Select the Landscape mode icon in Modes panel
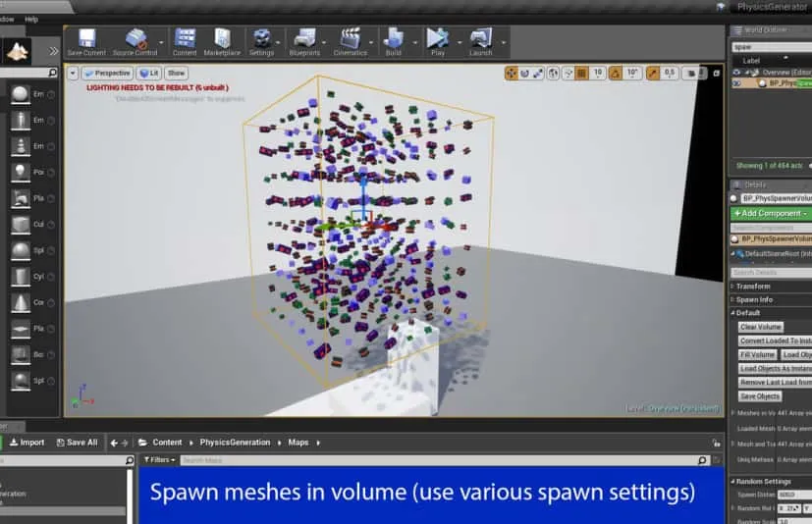The width and height of the screenshot is (812, 524). pyautogui.click(x=17, y=51)
